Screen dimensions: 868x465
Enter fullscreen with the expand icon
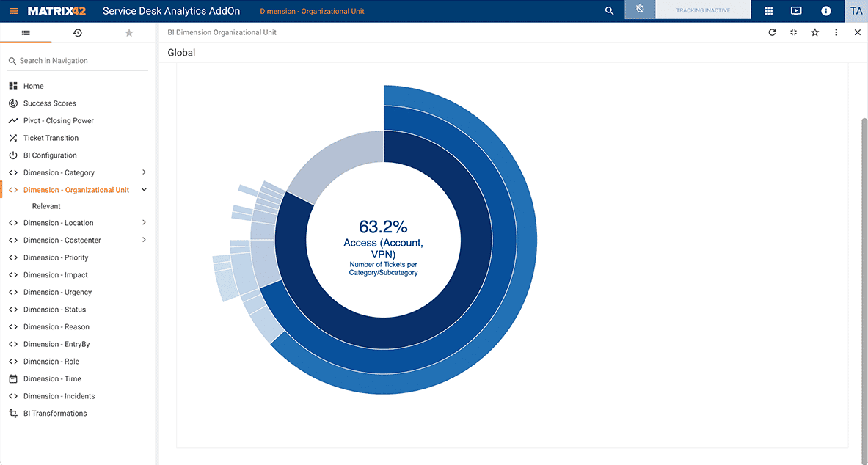793,32
